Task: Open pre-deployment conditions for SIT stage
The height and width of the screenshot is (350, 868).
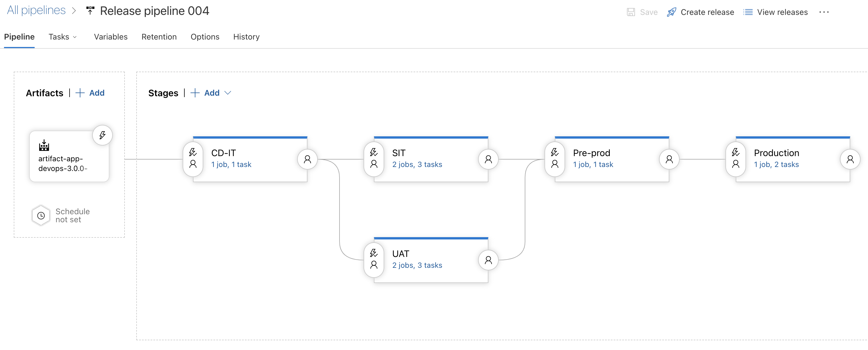Action: [x=374, y=159]
